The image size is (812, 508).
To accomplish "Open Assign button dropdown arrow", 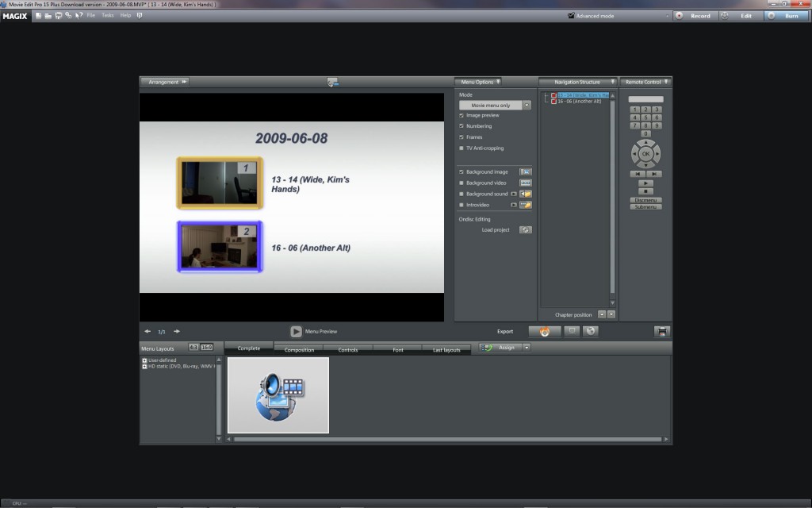I will [527, 348].
